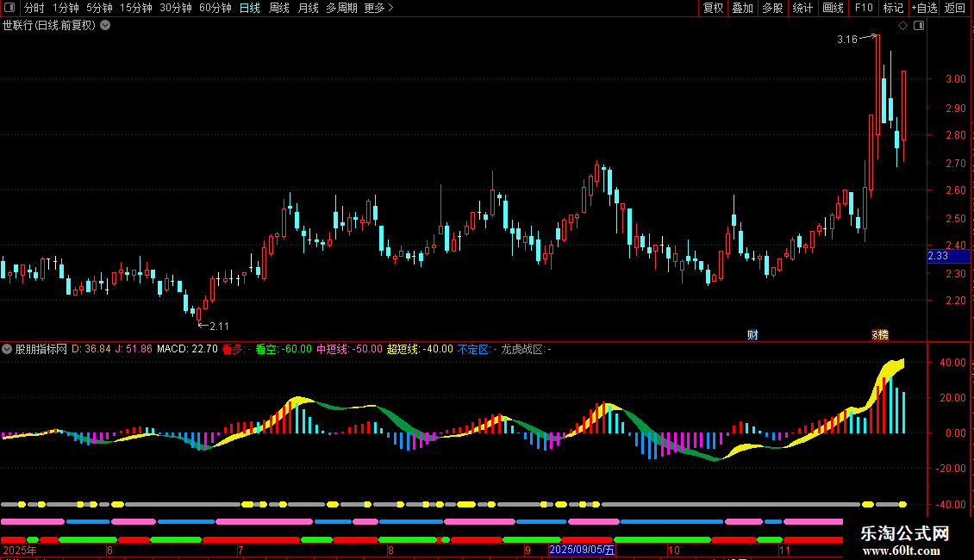974x560 pixels.
Task: Toggle the side panel icon above the chart
Action: 919,26
